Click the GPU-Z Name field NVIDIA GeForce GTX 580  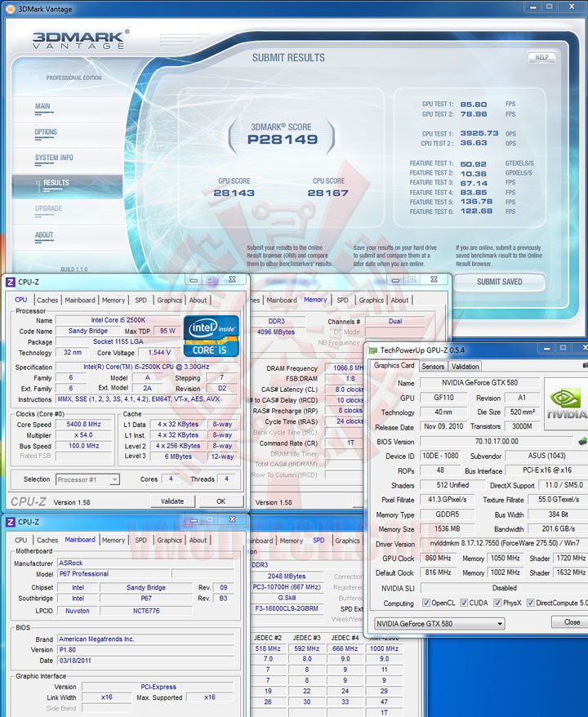coord(479,383)
